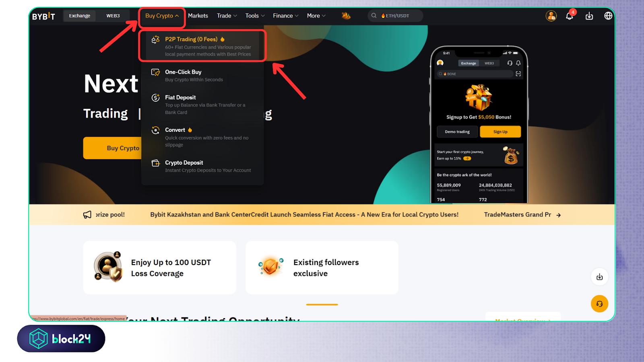This screenshot has width=644, height=362.
Task: Open Bybit Kazakhstan announcement link
Action: 304,215
